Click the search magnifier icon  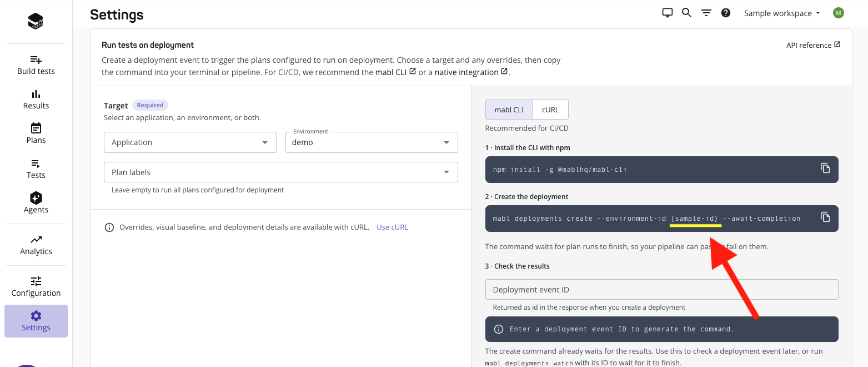click(686, 13)
